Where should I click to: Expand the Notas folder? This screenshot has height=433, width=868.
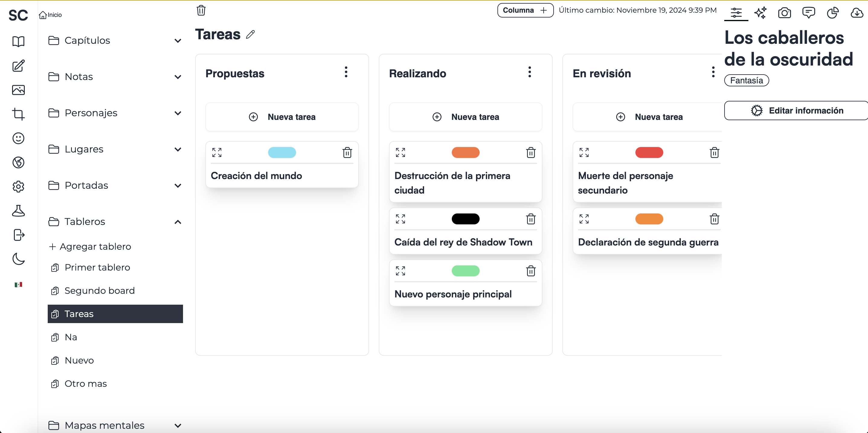115,77
